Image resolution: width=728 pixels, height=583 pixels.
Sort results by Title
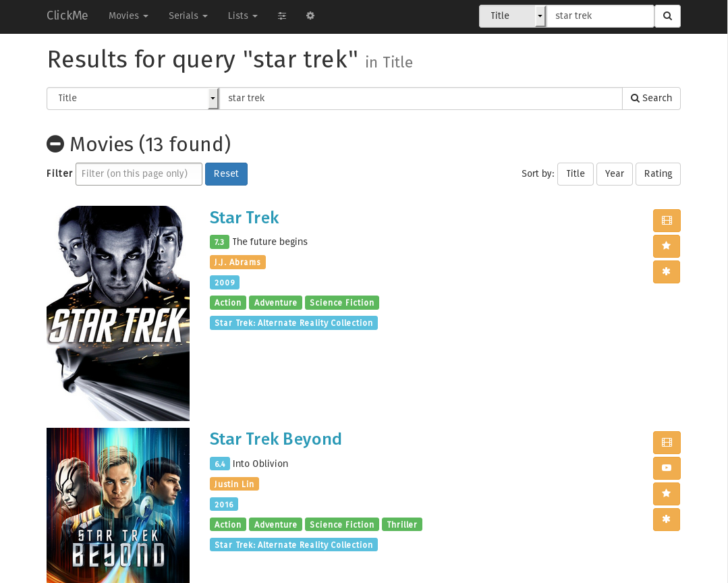click(x=575, y=174)
